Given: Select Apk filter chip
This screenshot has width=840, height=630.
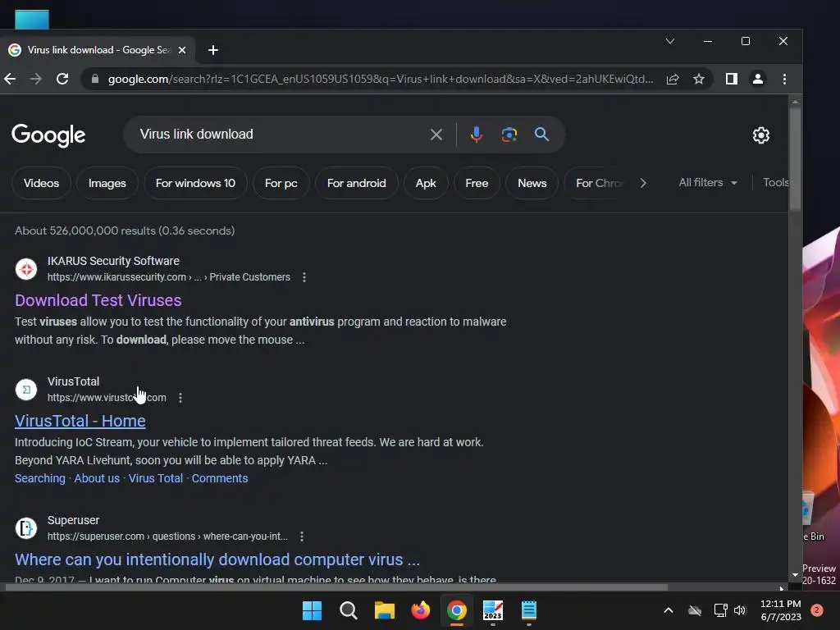Looking at the screenshot, I should pyautogui.click(x=426, y=183).
